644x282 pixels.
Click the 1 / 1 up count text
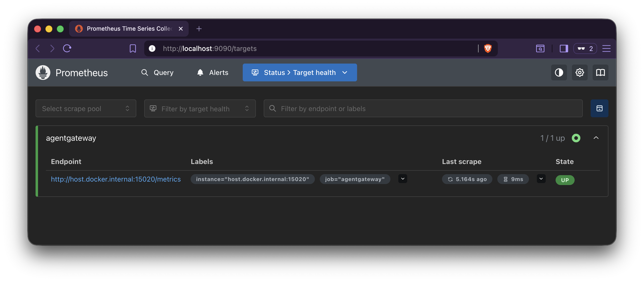click(x=552, y=138)
